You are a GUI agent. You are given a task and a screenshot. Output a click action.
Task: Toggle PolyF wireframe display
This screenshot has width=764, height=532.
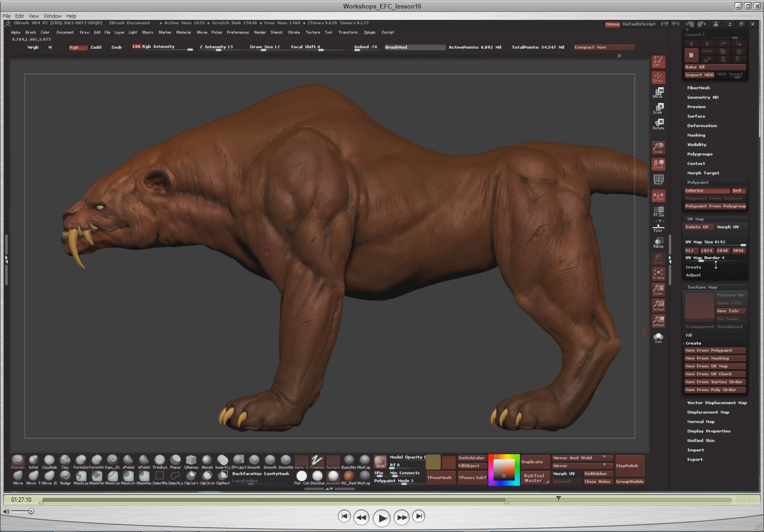click(x=658, y=180)
